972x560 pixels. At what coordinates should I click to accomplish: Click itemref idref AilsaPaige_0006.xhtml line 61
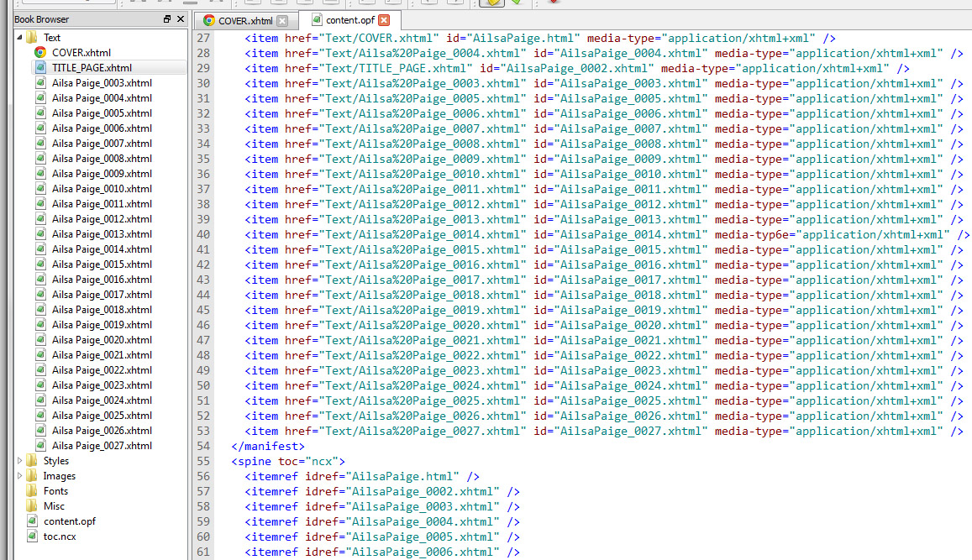coord(382,552)
